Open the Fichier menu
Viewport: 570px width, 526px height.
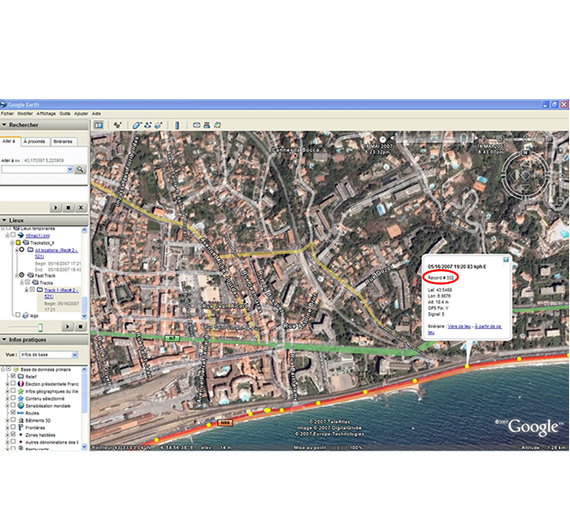[7, 114]
